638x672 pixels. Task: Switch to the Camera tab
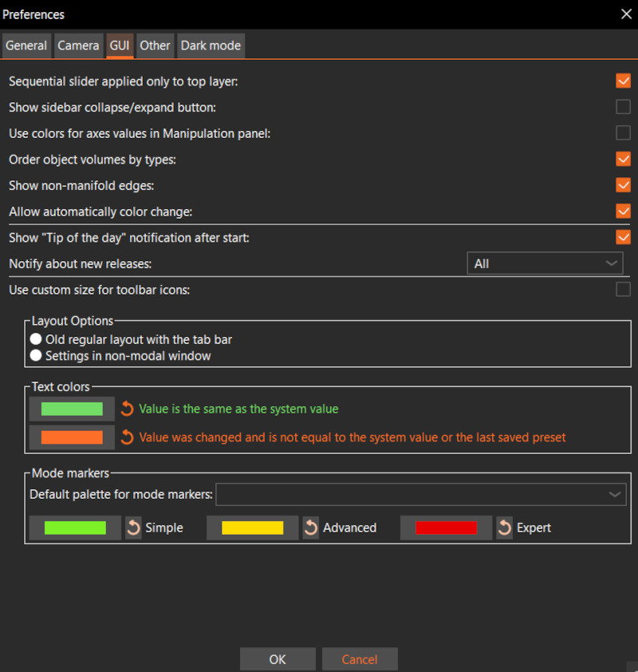78,45
